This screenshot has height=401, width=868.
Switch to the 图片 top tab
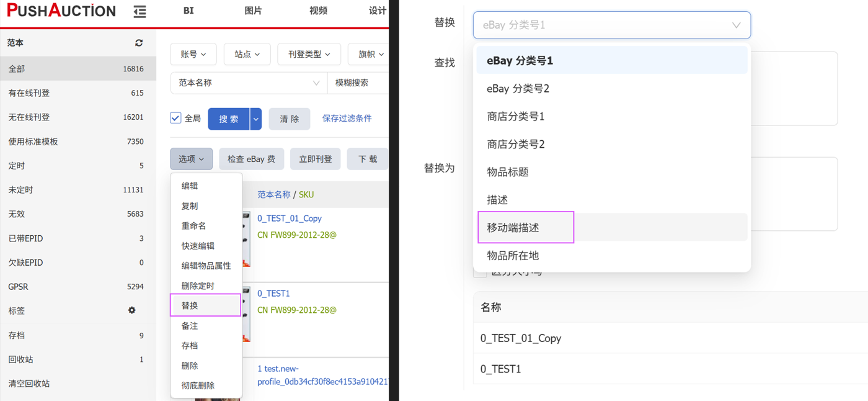pyautogui.click(x=253, y=11)
